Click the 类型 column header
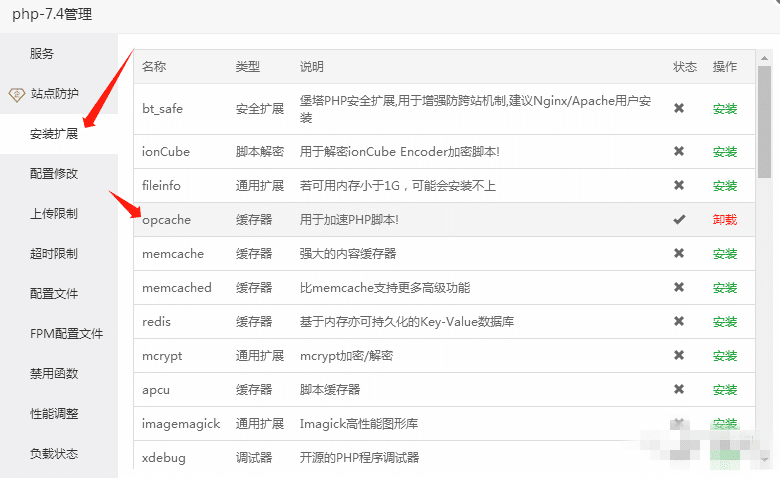 pyautogui.click(x=248, y=67)
